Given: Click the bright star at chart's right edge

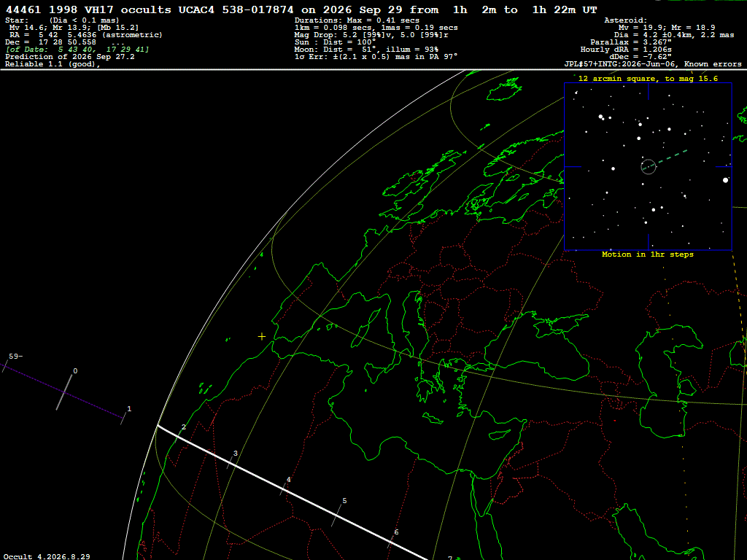Looking at the screenshot, I should click(726, 180).
